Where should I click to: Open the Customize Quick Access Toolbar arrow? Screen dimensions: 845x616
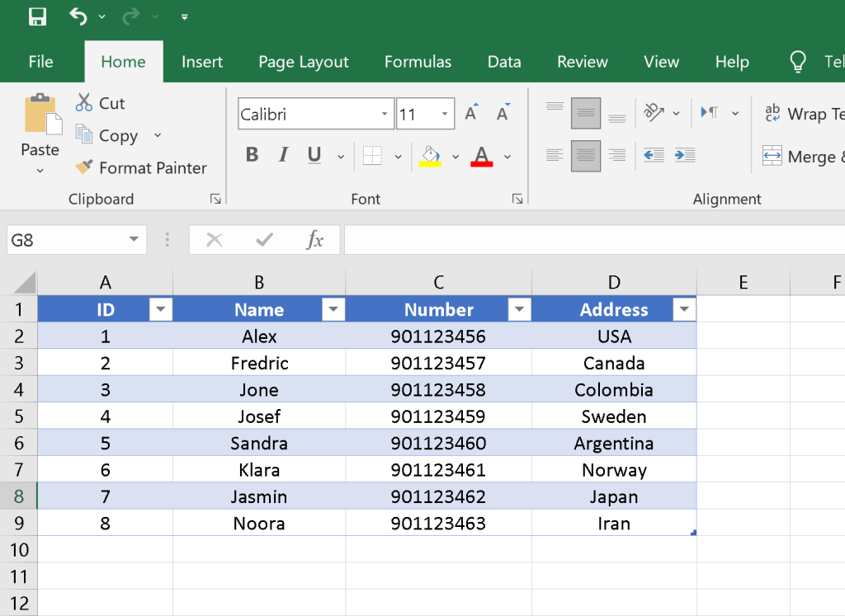[x=184, y=17]
